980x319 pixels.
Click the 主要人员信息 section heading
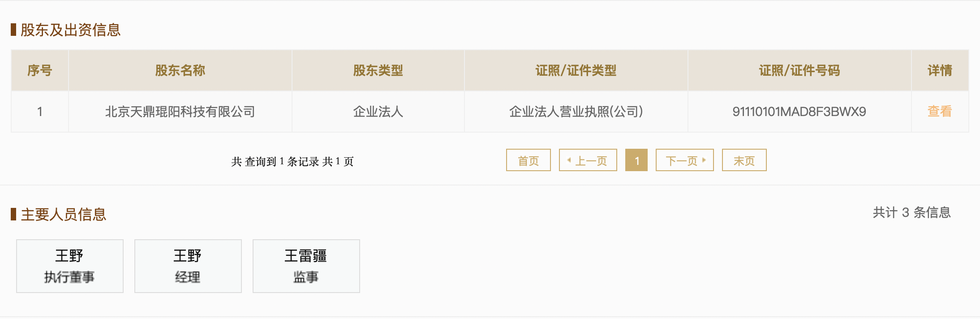point(63,215)
